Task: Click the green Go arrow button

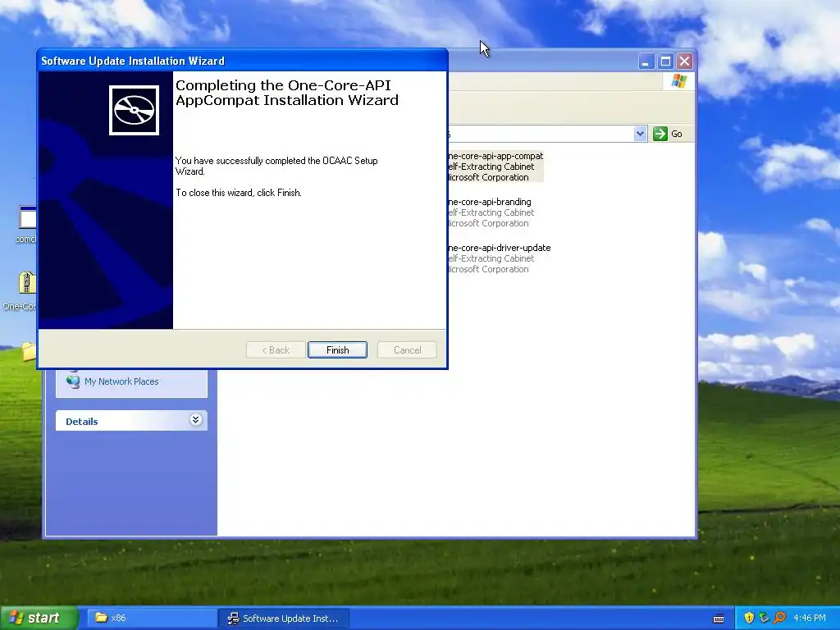Action: [x=660, y=134]
